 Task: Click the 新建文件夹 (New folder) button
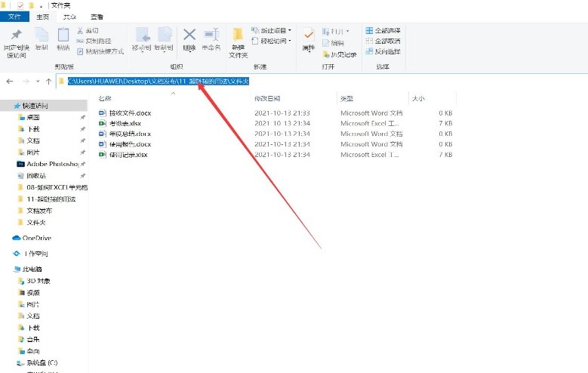238,43
